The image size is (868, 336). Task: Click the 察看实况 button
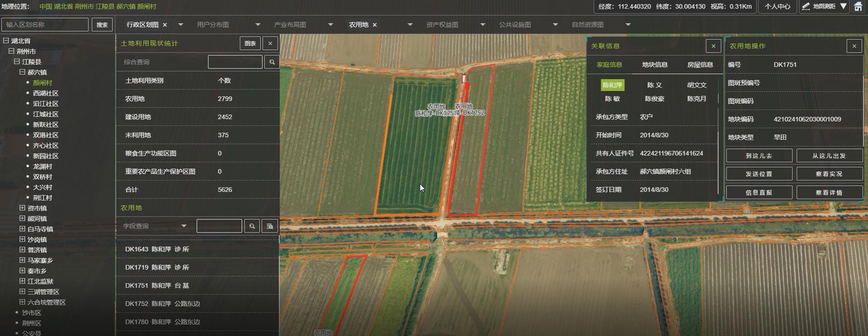point(829,174)
